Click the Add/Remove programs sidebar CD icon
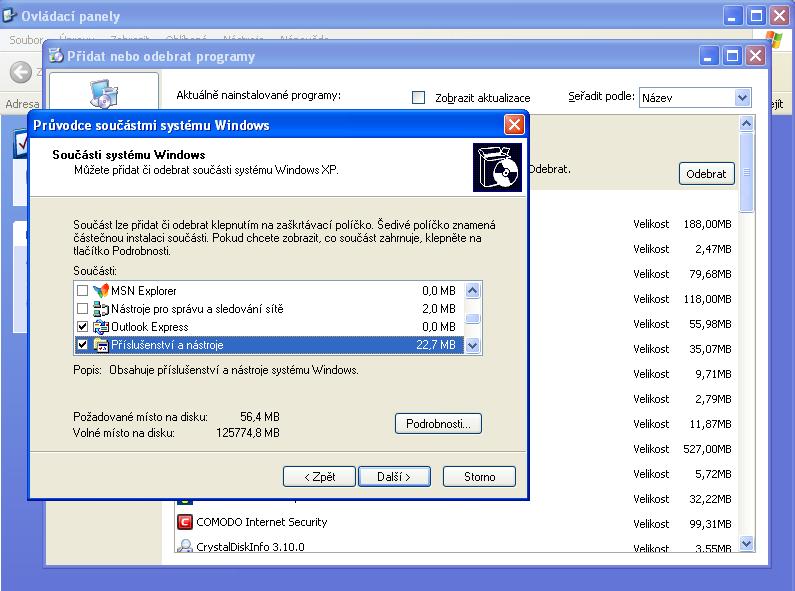 pos(104,93)
